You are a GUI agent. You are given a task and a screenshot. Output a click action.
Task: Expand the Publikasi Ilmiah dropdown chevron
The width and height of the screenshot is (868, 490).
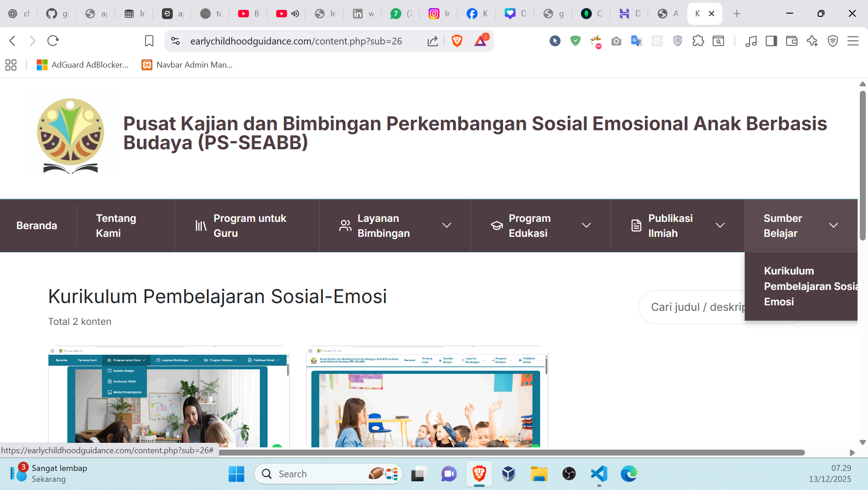pyautogui.click(x=720, y=225)
